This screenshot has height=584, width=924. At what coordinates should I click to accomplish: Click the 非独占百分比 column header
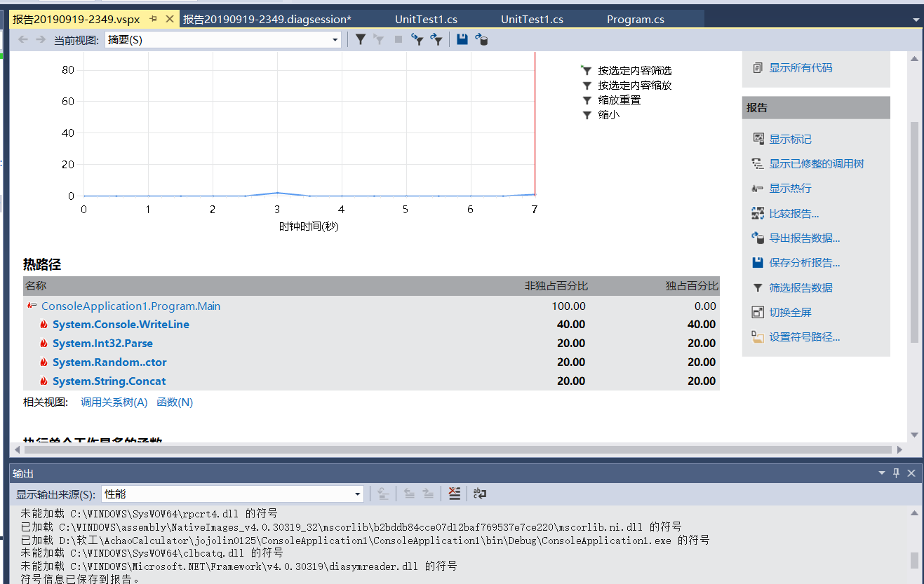[556, 286]
